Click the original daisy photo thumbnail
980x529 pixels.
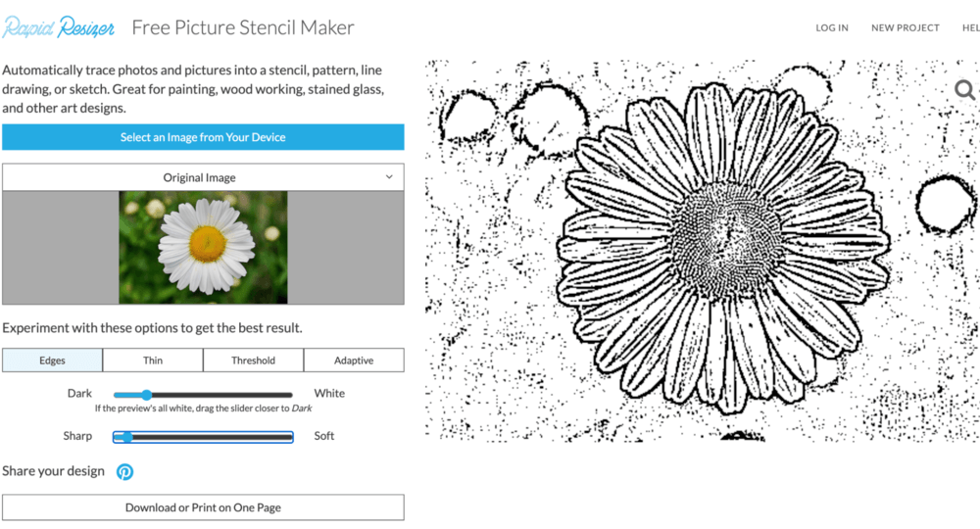(203, 247)
